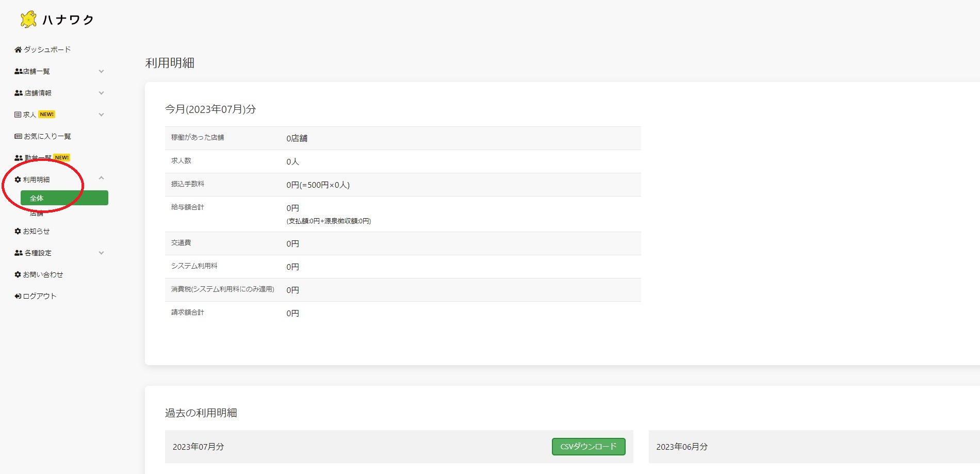This screenshot has height=474, width=980.
Task: Click the 2023年07月分 past statement label
Action: coord(199,447)
